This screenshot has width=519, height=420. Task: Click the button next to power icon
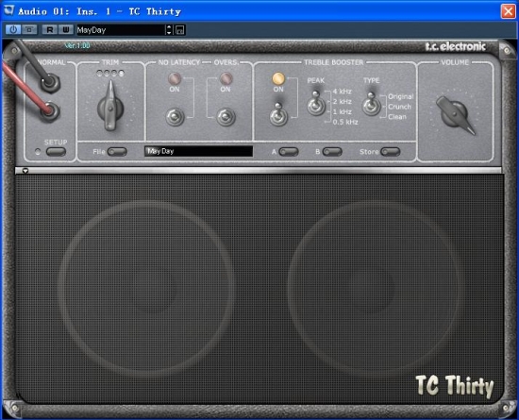[29, 30]
